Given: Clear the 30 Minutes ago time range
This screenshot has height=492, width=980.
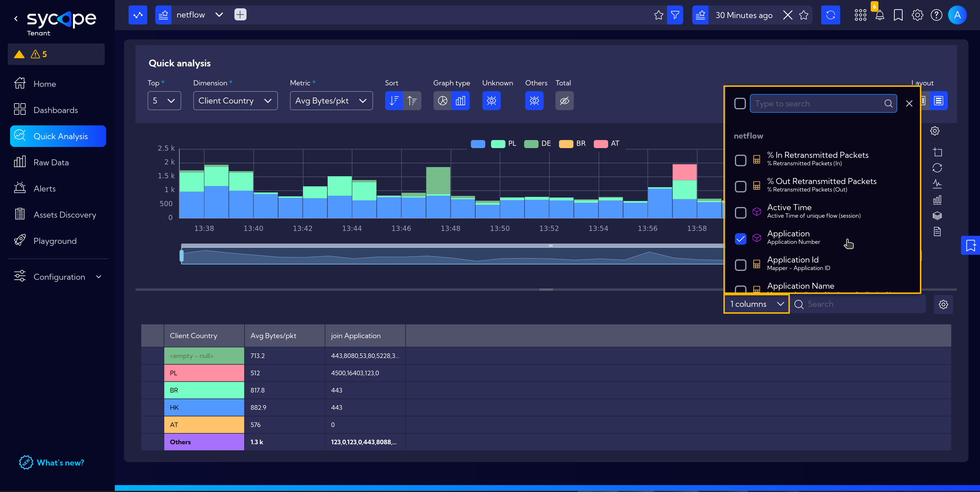Looking at the screenshot, I should (788, 15).
